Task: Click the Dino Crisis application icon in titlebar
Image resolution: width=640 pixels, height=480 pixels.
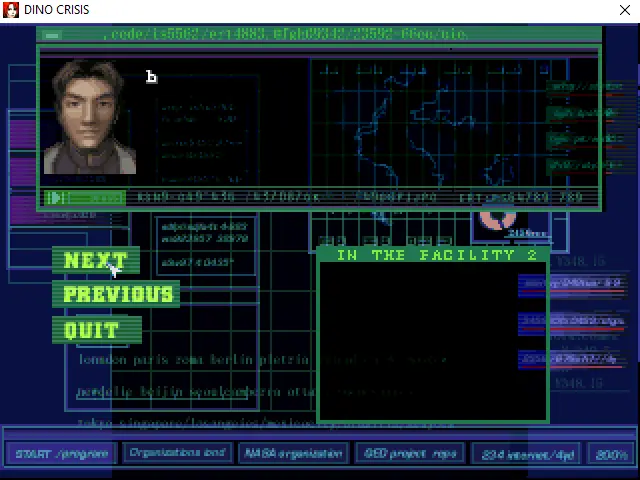Action: point(11,10)
